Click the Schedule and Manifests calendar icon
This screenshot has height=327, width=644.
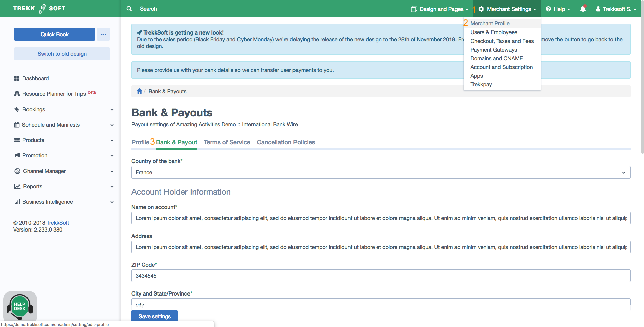pos(17,125)
